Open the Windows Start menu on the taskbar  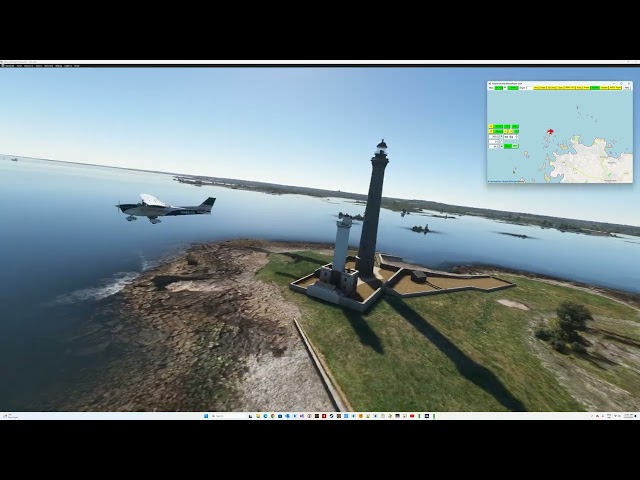coord(206,416)
